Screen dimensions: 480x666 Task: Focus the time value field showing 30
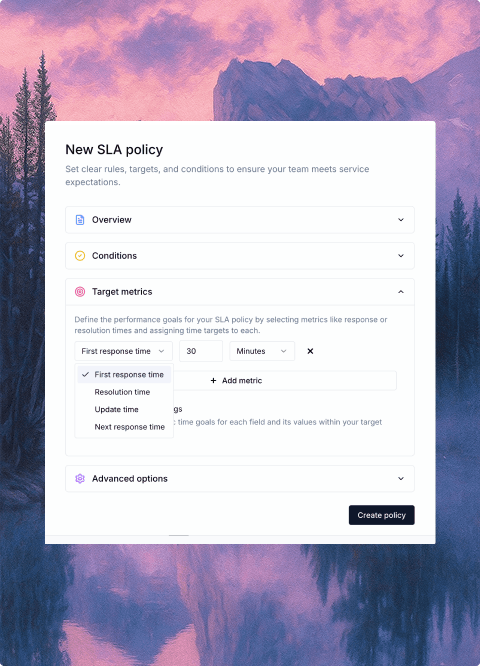[201, 351]
